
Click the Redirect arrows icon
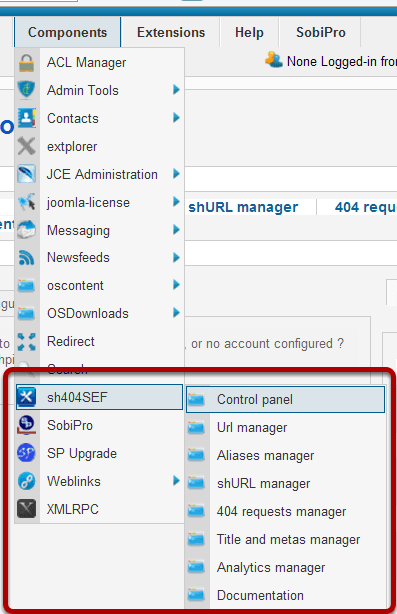point(26,341)
